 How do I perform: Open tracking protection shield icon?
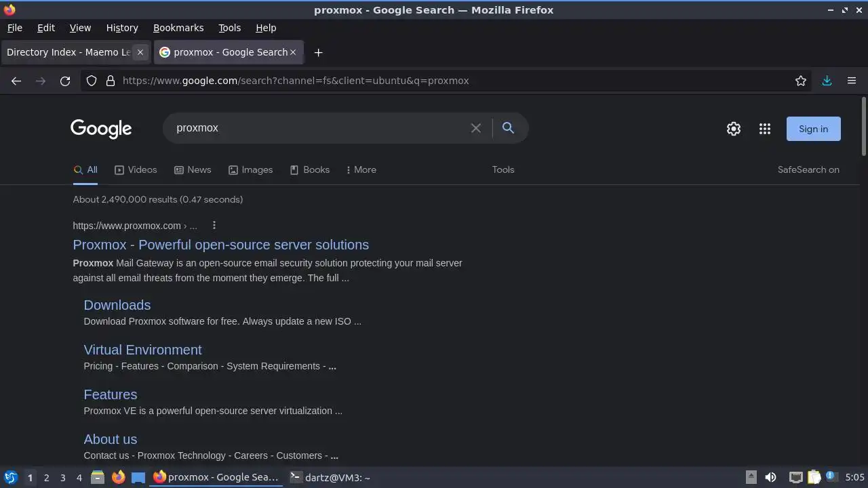point(92,81)
